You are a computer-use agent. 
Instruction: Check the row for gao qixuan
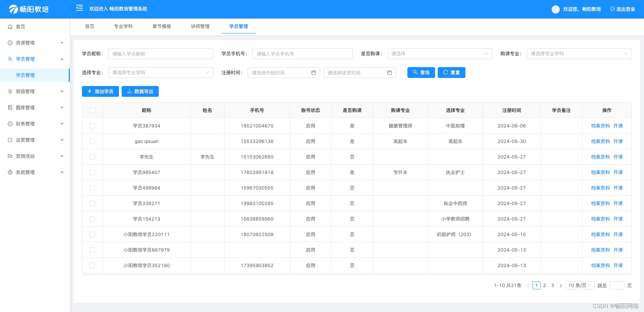point(92,141)
